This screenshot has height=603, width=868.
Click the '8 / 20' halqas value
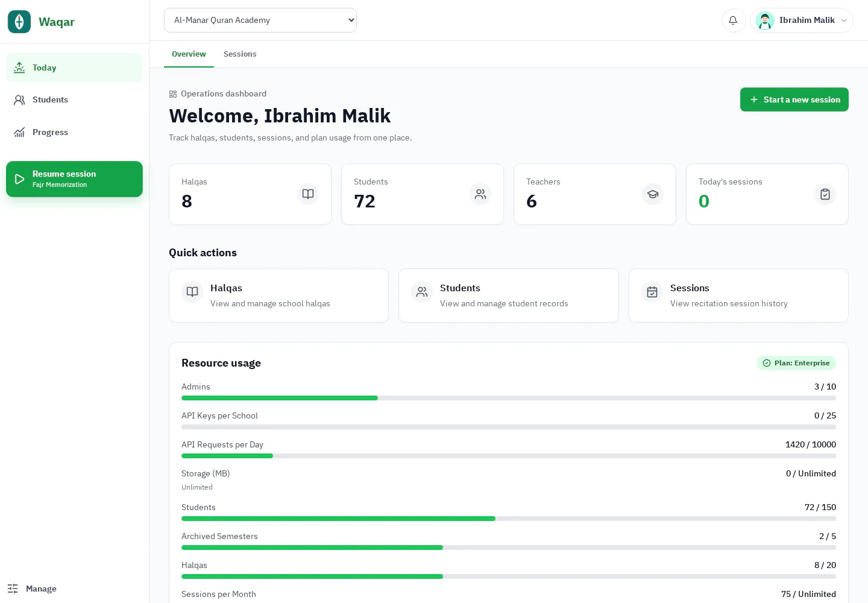pyautogui.click(x=825, y=565)
